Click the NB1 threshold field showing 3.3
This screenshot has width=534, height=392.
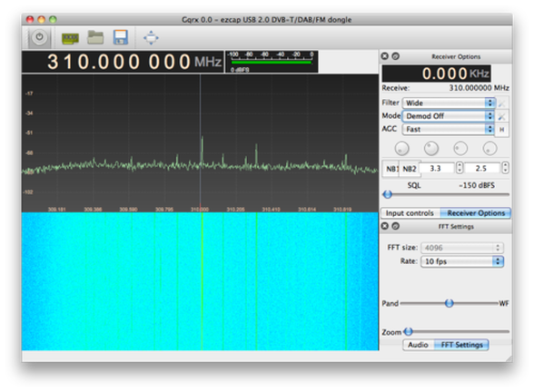coord(437,169)
